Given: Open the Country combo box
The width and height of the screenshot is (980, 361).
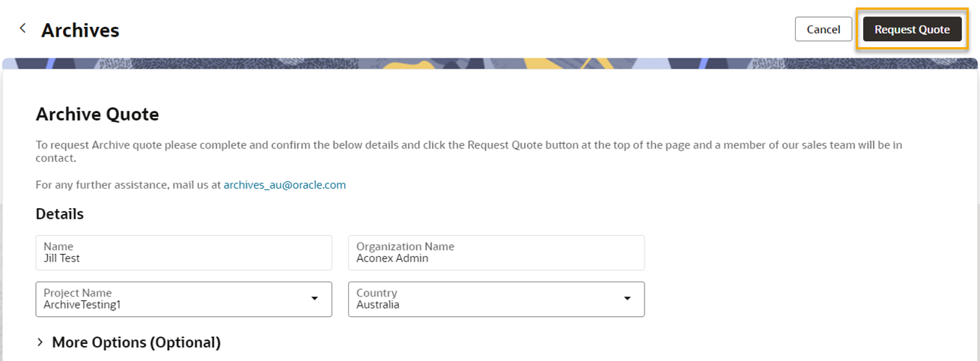Looking at the screenshot, I should 496,299.
